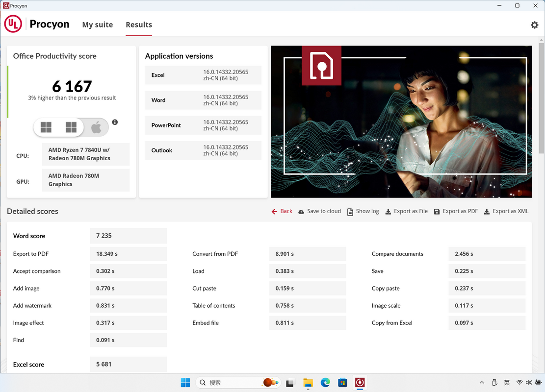Click the taskbar search box

238,383
